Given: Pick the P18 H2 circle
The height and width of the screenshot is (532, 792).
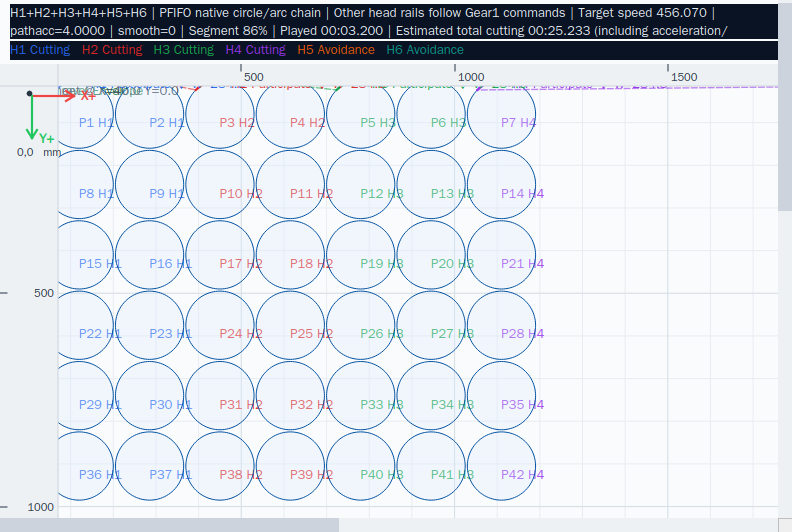Looking at the screenshot, I should [x=290, y=255].
